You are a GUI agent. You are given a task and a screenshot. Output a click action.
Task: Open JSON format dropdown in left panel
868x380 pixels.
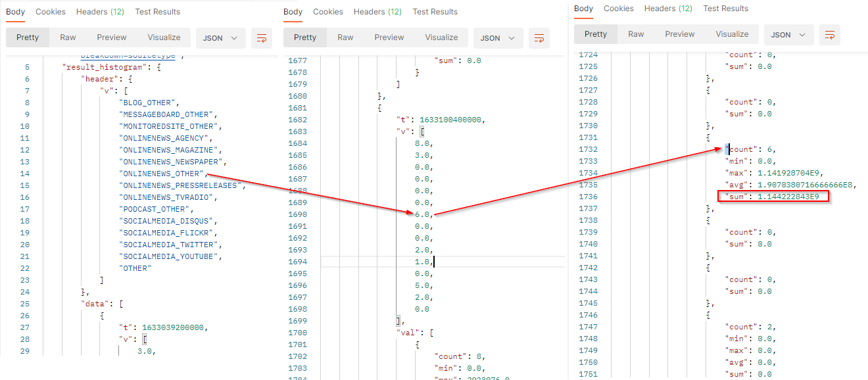tap(221, 38)
